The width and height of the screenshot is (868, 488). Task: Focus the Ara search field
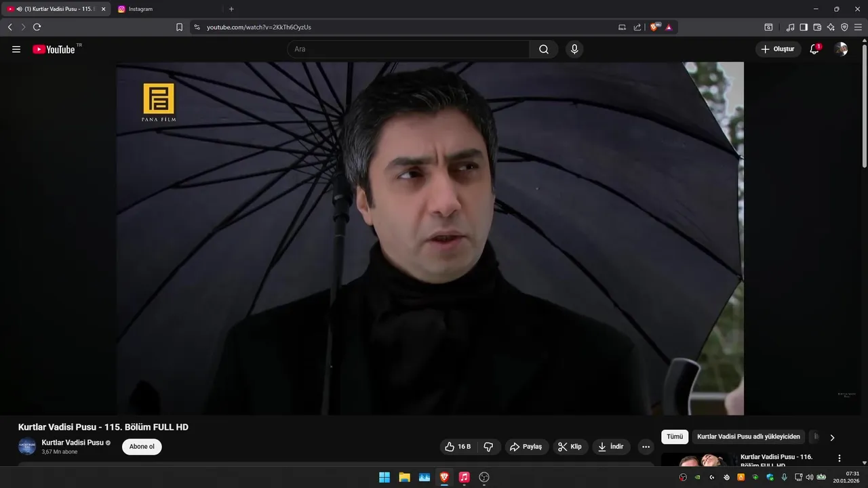coord(408,49)
